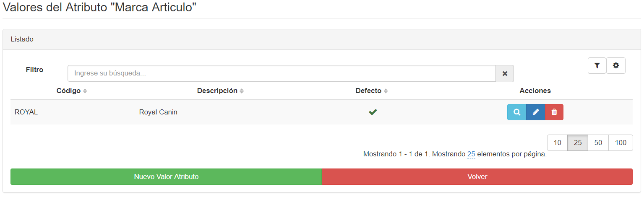The height and width of the screenshot is (197, 644).
Task: Edit the Royal Canin row with pencil icon
Action: (x=536, y=112)
